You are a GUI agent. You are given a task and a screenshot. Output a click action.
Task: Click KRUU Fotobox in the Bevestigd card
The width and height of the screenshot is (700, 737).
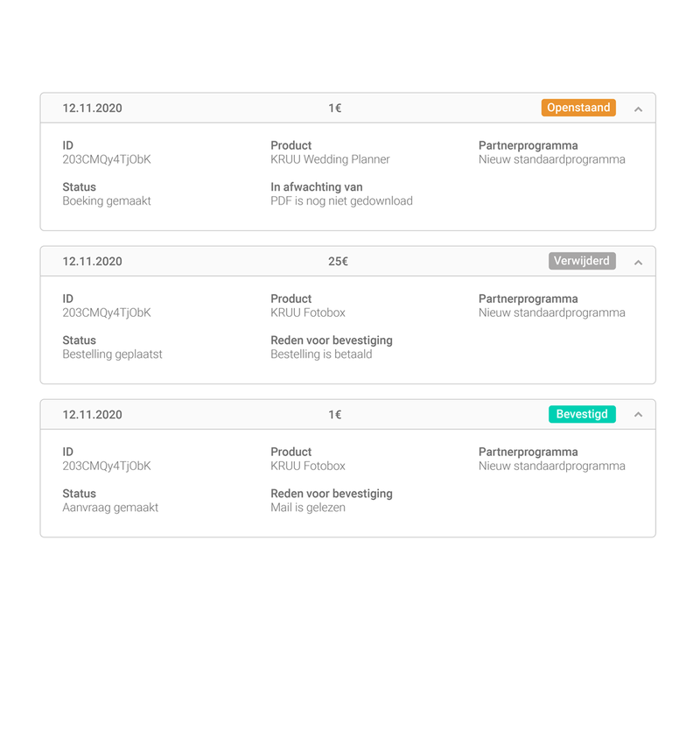pos(308,466)
